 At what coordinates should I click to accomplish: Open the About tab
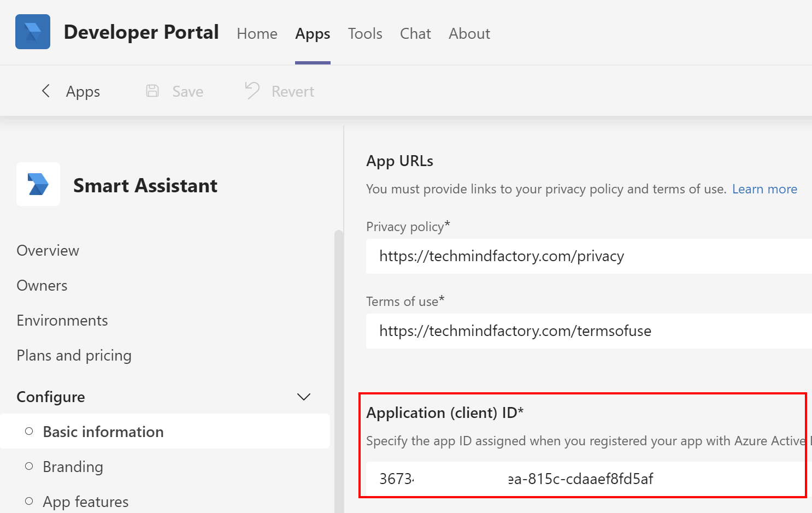469,33
